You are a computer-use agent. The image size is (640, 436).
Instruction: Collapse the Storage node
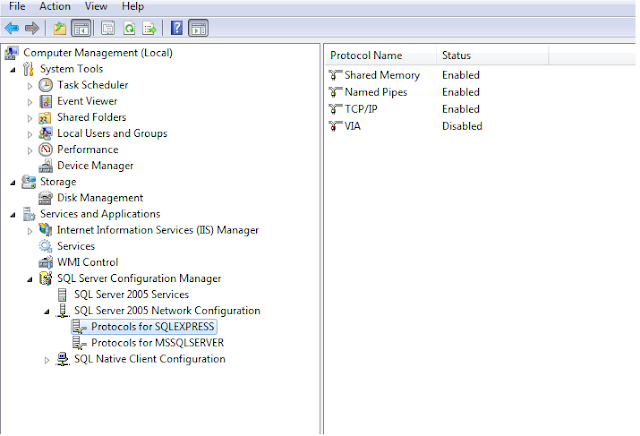click(x=13, y=183)
